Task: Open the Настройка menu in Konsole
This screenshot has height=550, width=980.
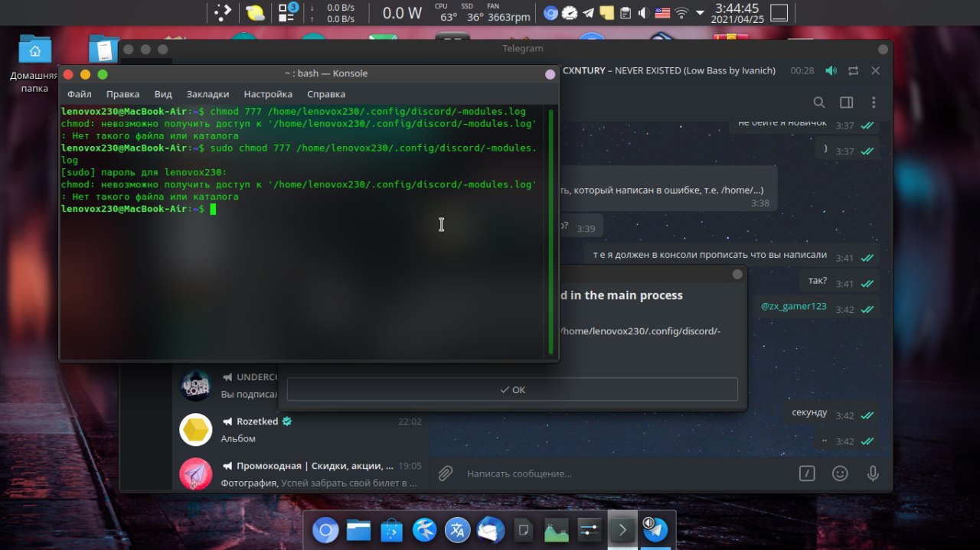Action: tap(268, 94)
